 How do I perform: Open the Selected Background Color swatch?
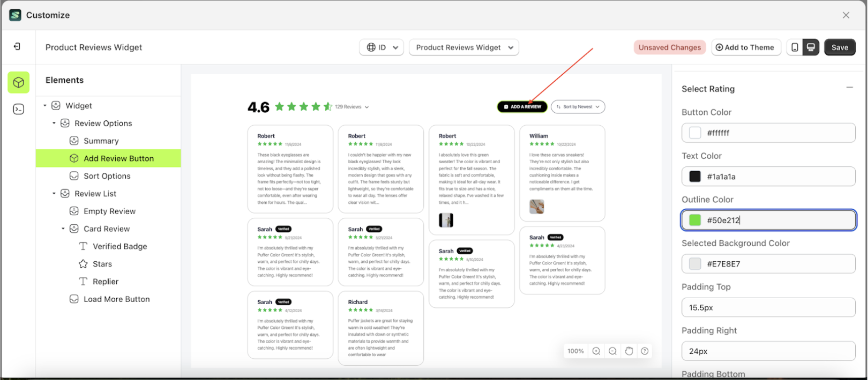pos(695,264)
